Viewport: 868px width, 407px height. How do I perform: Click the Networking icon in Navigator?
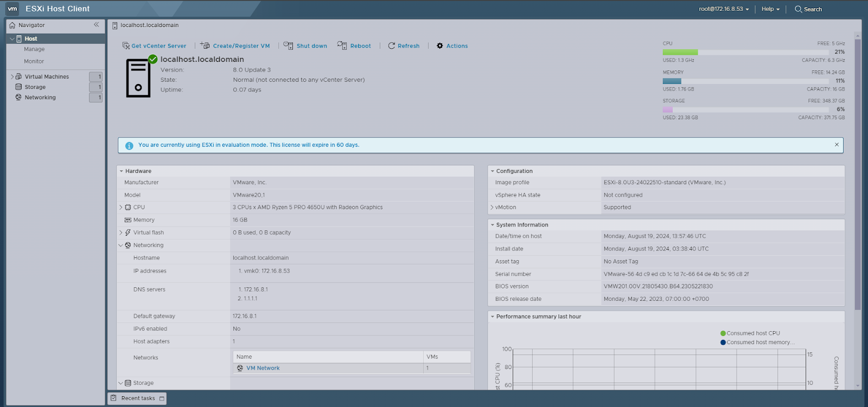18,98
